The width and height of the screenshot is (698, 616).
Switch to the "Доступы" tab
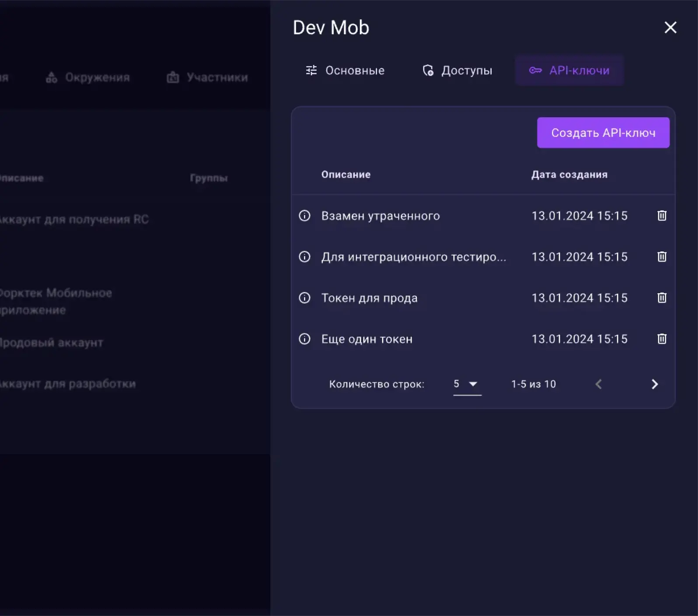tap(457, 70)
